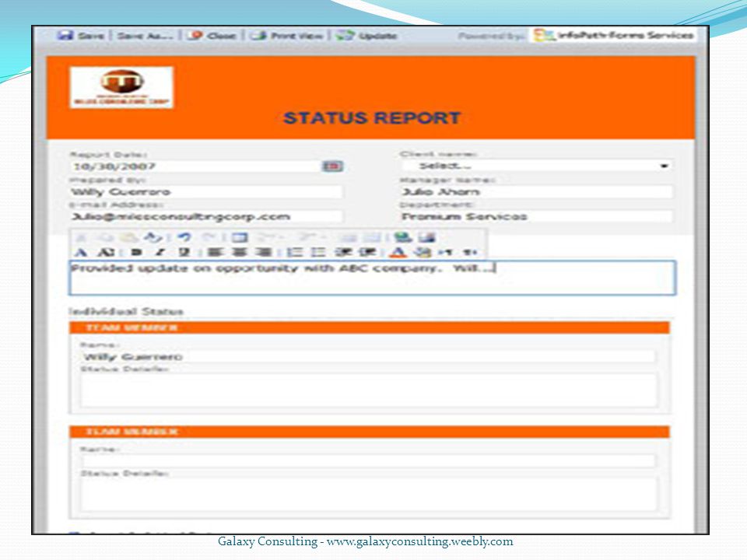Set right-to-left text direction
This screenshot has height=560, width=747.
point(470,252)
